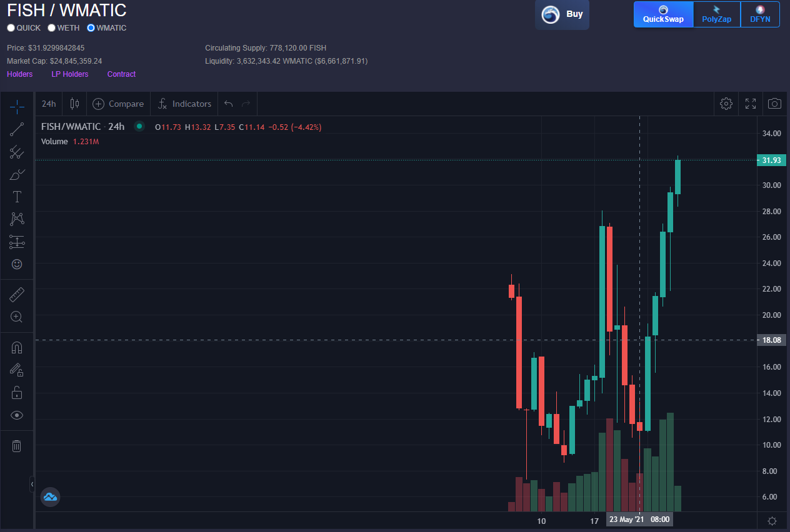This screenshot has height=532, width=790.
Task: Toggle stay in drawing mode
Action: point(17,370)
